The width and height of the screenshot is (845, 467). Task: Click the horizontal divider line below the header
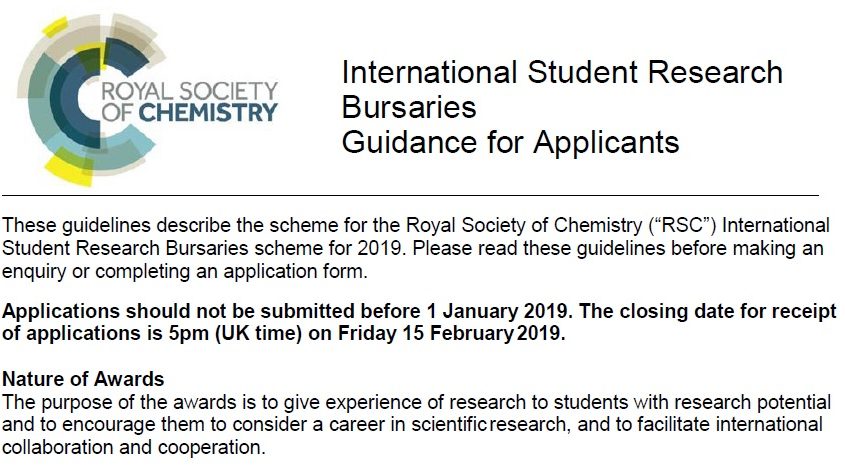pos(410,195)
